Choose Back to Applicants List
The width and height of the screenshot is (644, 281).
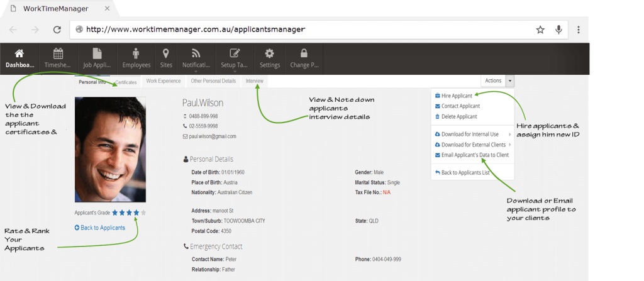click(x=462, y=172)
